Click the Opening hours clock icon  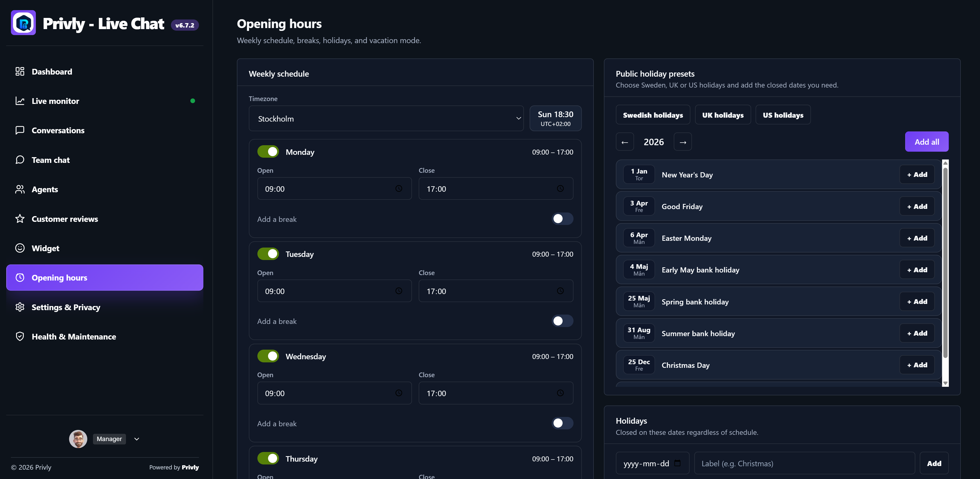(20, 277)
